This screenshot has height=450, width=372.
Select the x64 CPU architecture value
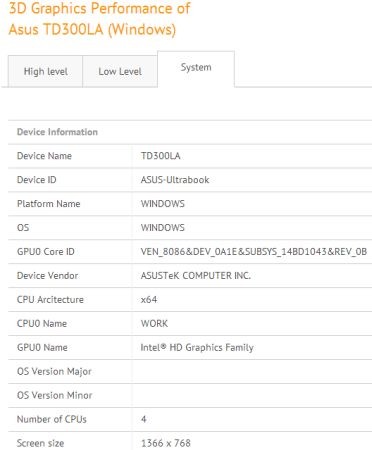click(149, 300)
